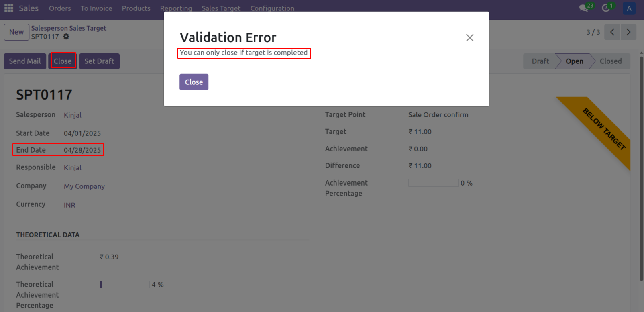Return via the Salesperson Sales Target breadcrumb
Viewport: 644px width, 312px height.
[69, 28]
